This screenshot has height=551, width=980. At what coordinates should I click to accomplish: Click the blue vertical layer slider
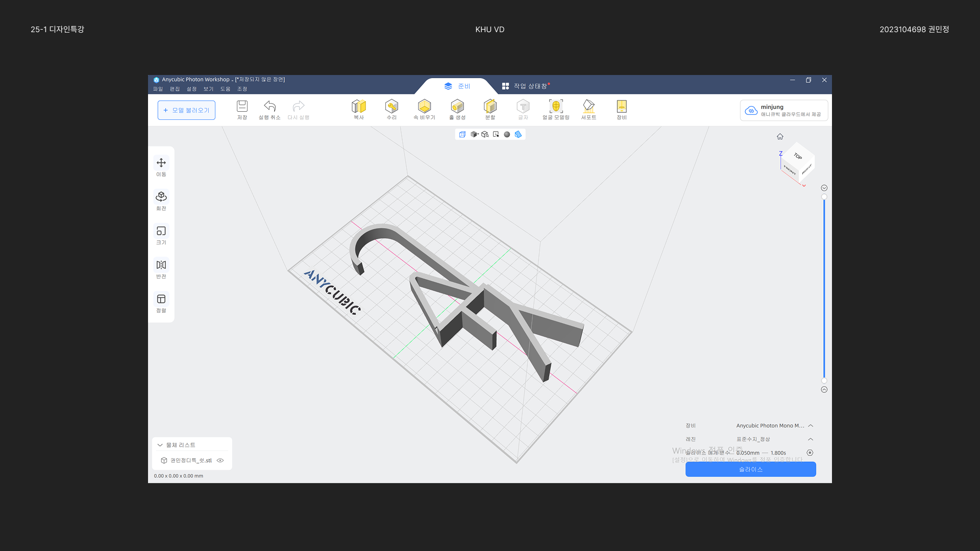(824, 288)
